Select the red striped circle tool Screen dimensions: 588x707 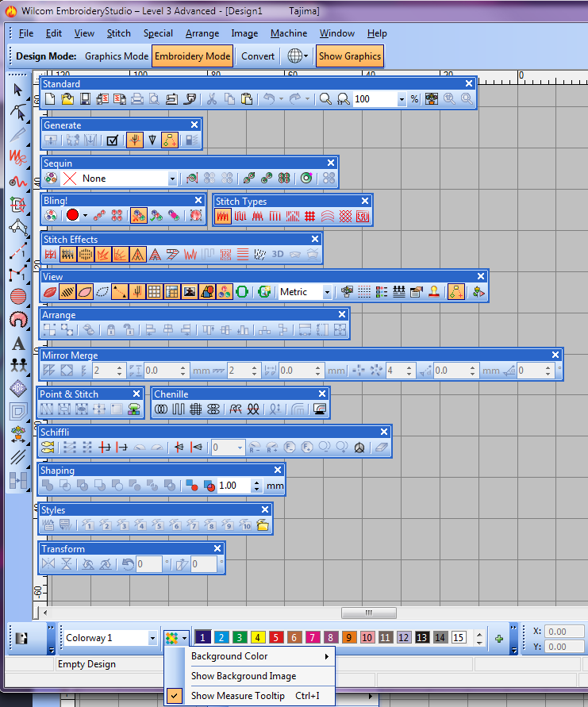[x=18, y=296]
